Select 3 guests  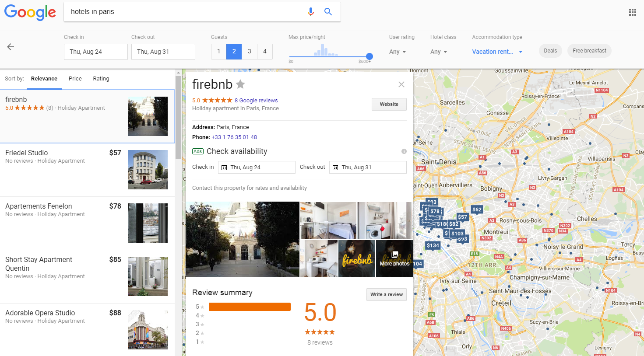[250, 52]
